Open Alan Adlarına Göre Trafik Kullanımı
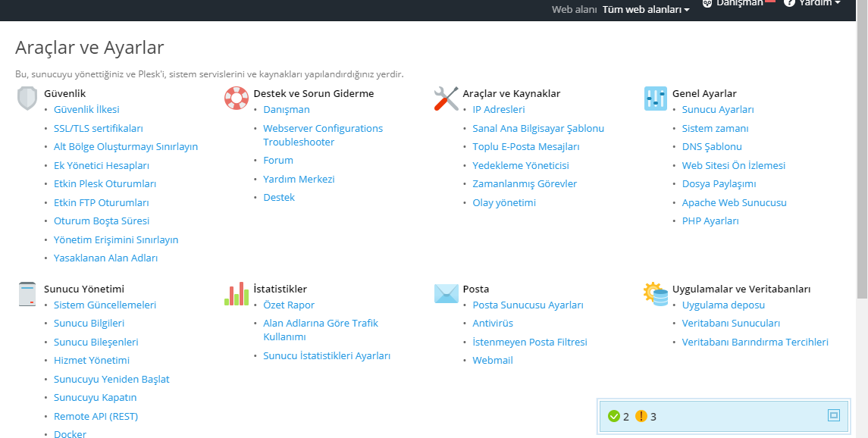This screenshot has width=868, height=438. pos(321,330)
